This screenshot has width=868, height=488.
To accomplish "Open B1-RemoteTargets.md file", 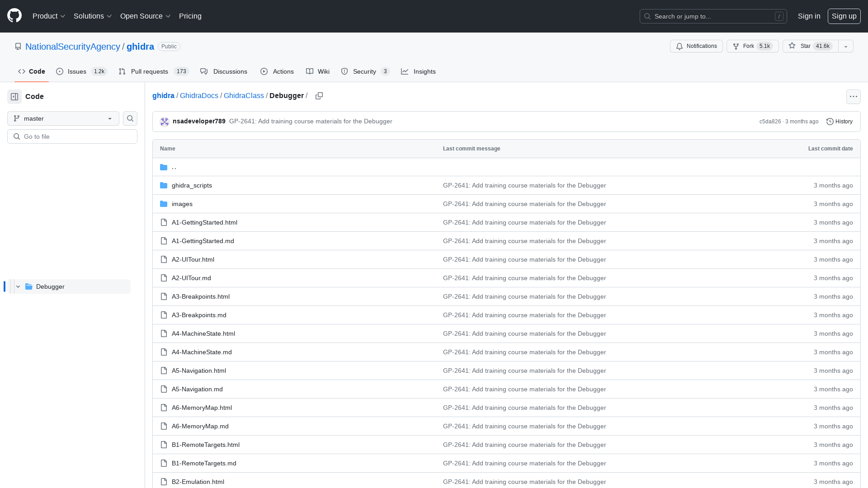I will tap(204, 464).
